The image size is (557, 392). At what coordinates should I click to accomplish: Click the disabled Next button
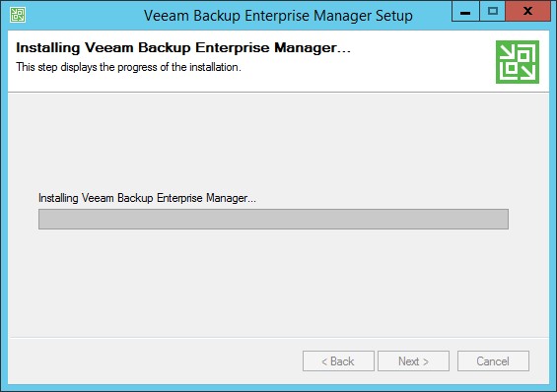pyautogui.click(x=413, y=361)
